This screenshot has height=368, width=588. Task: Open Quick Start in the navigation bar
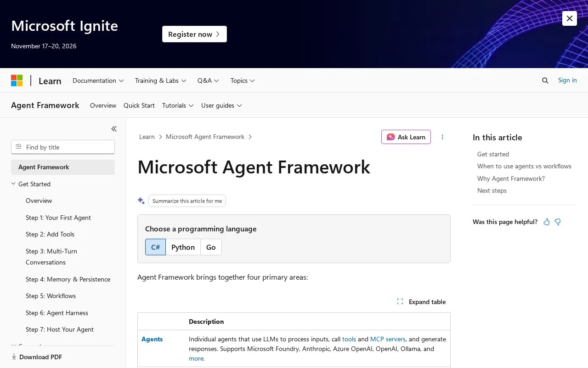[139, 105]
